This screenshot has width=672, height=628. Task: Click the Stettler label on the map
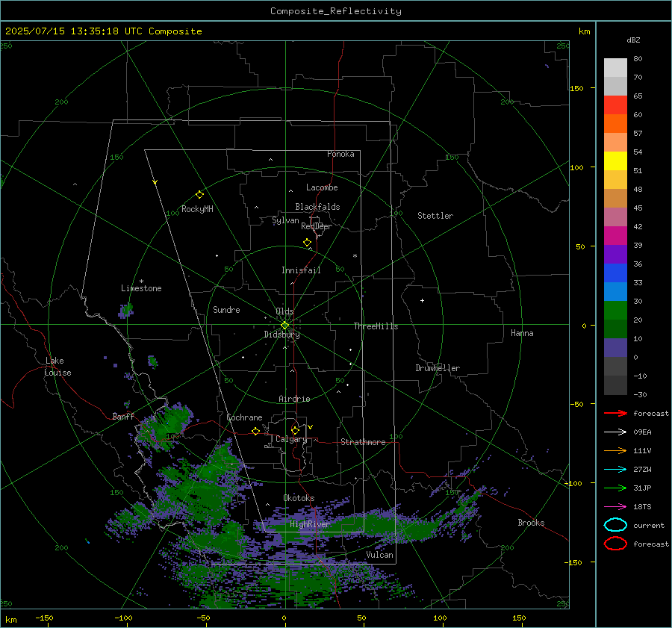[x=435, y=216]
